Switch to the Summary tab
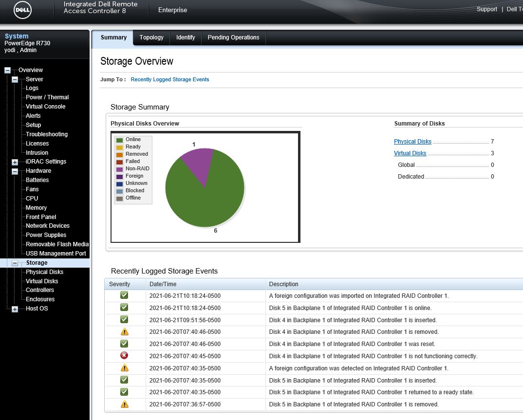Screen dimensions: 523x420 pyautogui.click(x=113, y=37)
